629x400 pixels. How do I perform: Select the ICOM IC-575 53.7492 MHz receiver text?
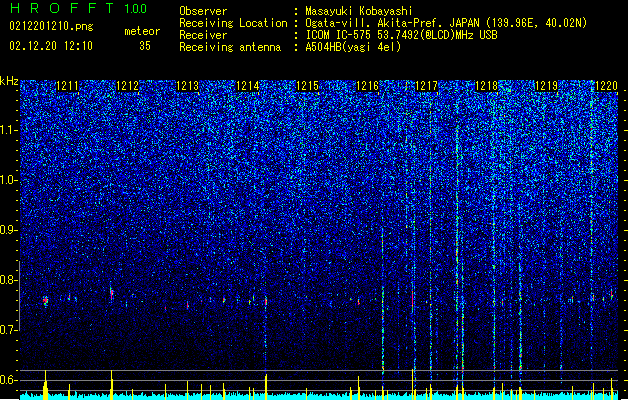pos(401,35)
